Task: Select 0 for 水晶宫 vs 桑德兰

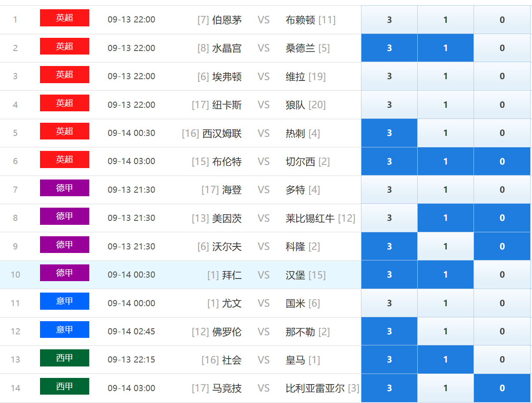Action: point(502,48)
